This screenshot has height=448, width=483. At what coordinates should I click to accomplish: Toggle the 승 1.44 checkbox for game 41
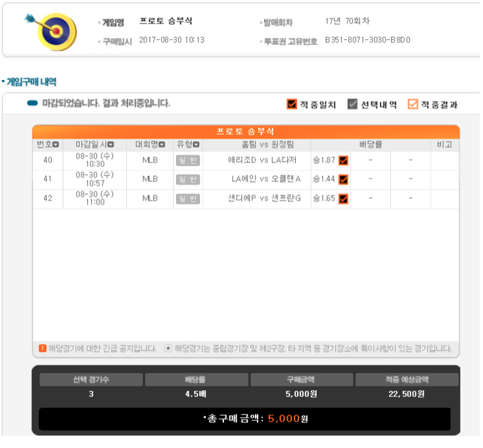(344, 179)
